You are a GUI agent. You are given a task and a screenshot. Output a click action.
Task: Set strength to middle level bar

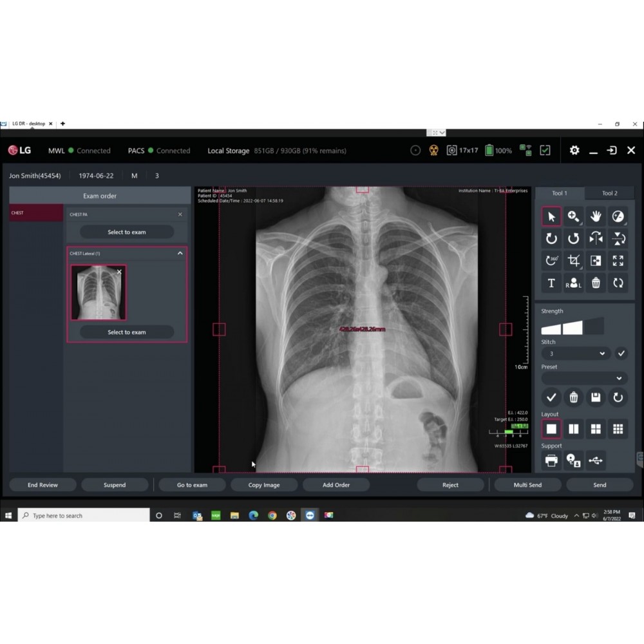pyautogui.click(x=573, y=327)
